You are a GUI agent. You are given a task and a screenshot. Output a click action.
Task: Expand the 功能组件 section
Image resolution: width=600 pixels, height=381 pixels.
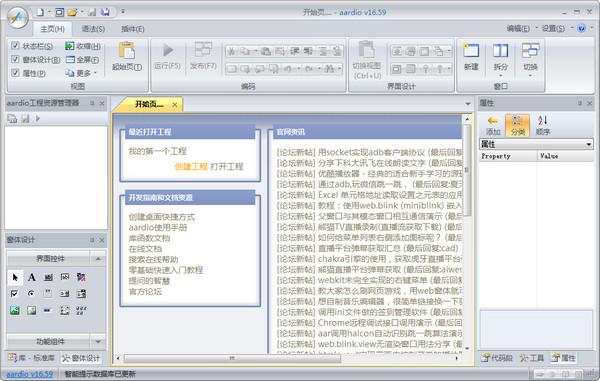[98, 341]
